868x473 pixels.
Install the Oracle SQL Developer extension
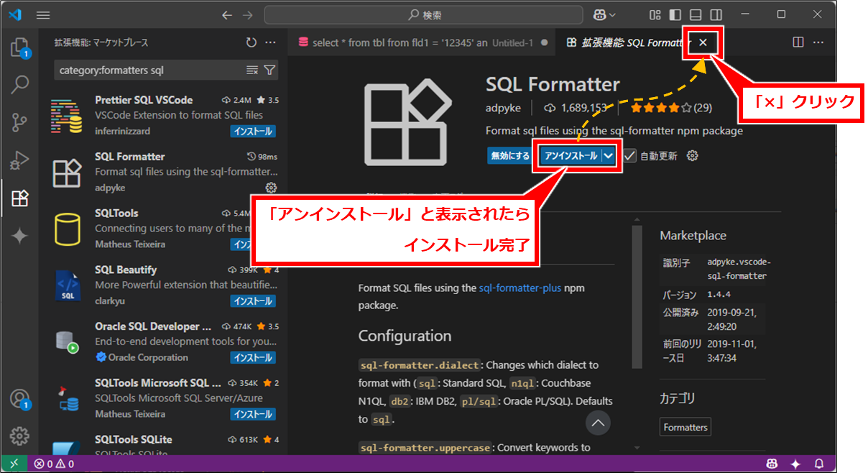(252, 357)
